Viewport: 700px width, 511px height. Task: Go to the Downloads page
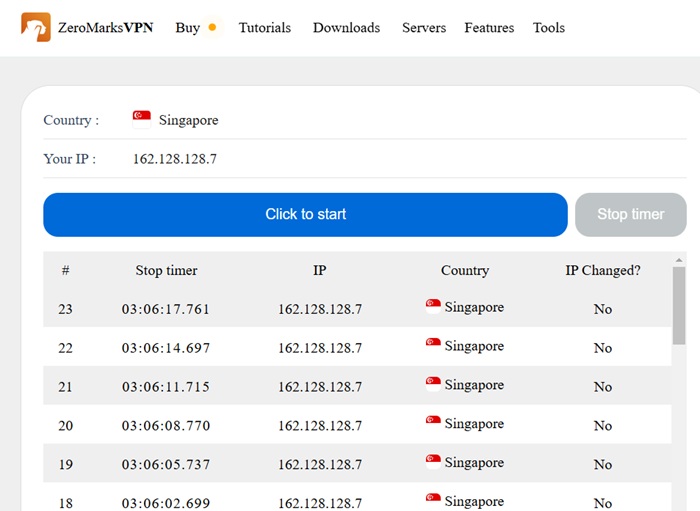pos(346,28)
